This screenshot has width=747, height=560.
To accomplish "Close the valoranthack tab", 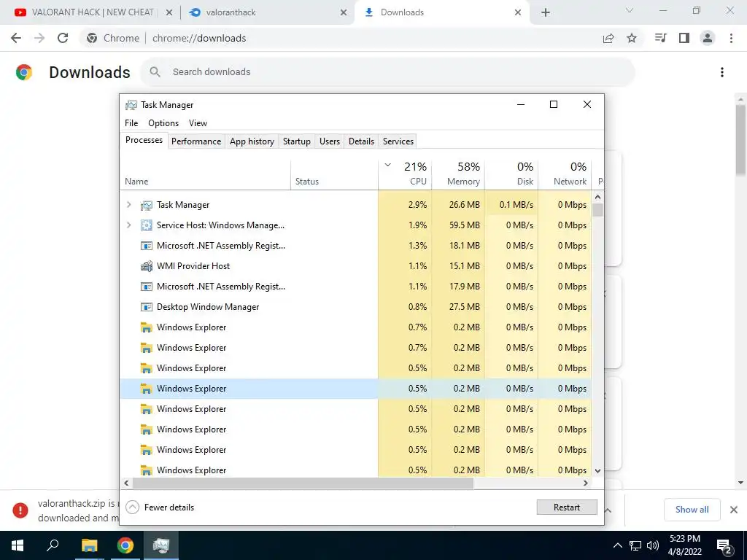I will (x=344, y=12).
